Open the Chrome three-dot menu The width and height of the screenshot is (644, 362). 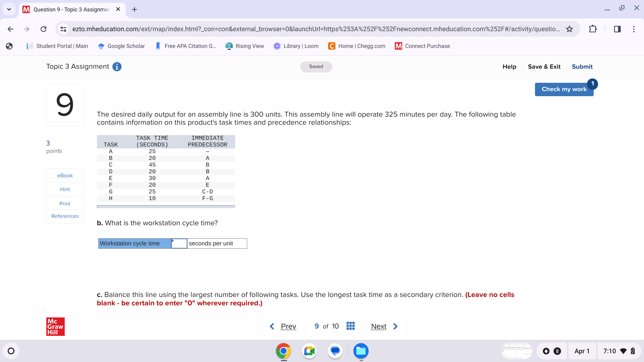tap(634, 29)
